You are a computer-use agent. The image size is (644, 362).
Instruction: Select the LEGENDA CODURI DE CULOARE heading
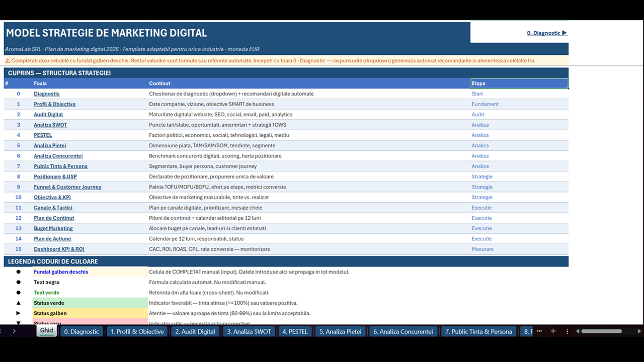(x=53, y=261)
